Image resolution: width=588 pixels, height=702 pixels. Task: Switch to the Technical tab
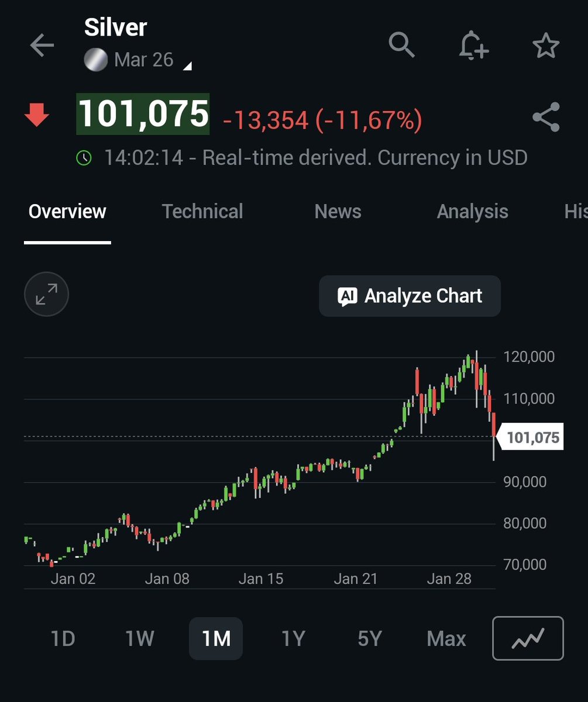tap(202, 212)
